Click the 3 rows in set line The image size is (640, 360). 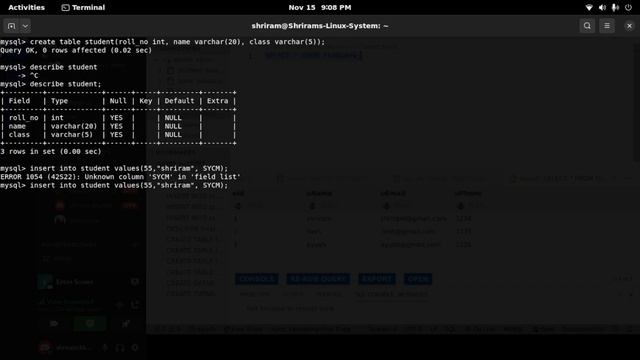51,151
